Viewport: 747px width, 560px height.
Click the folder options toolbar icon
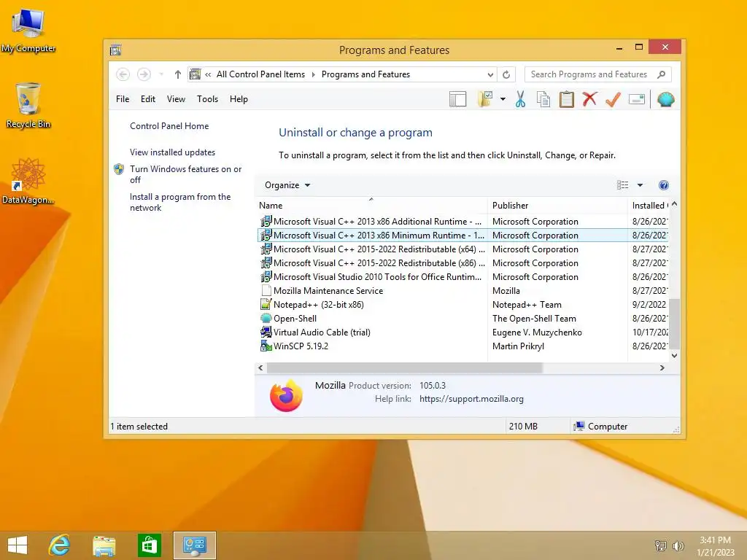click(x=485, y=99)
